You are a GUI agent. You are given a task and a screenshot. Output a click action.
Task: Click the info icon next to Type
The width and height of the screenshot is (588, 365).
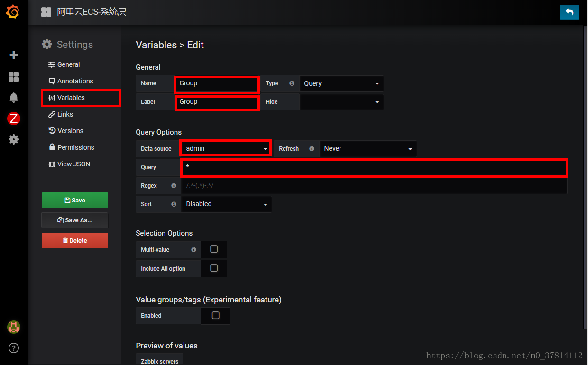pos(292,83)
